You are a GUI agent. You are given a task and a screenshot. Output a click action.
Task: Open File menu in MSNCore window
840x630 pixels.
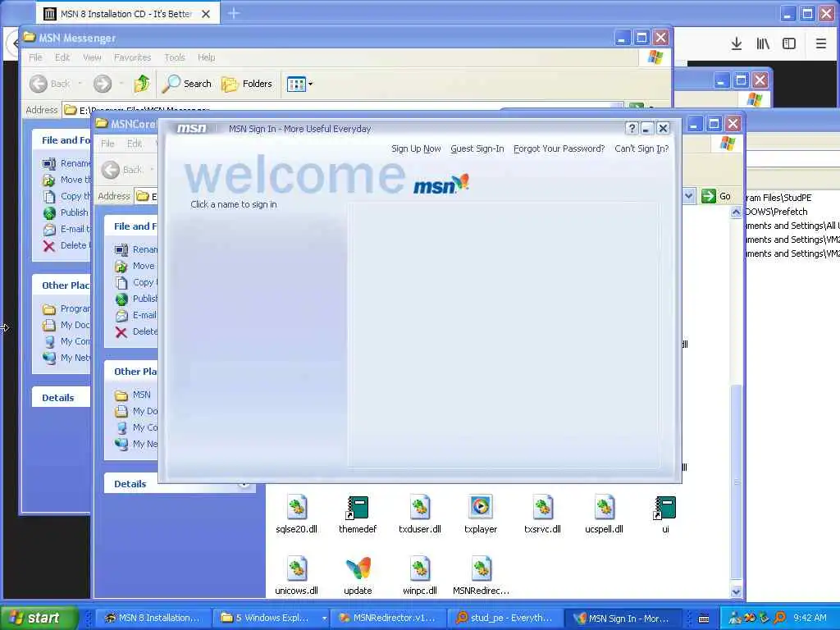(x=107, y=144)
